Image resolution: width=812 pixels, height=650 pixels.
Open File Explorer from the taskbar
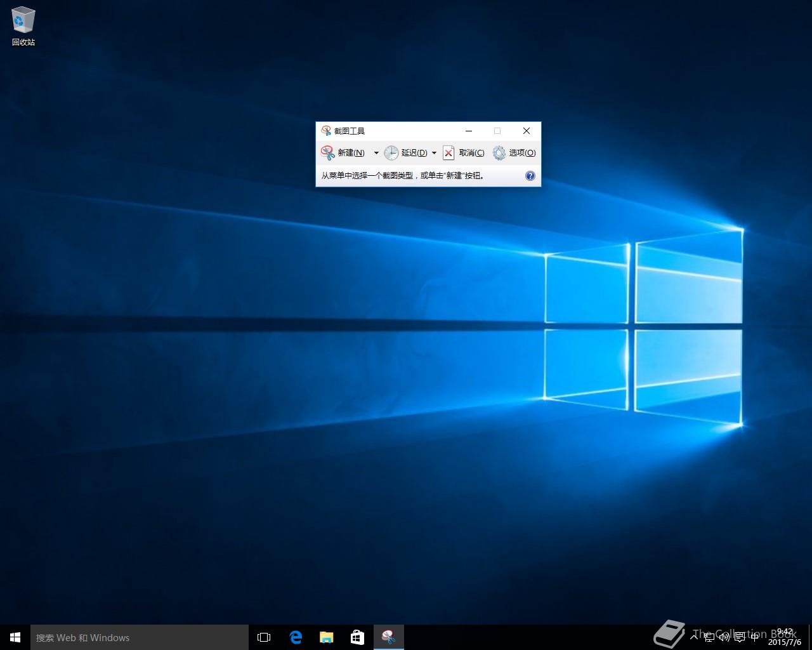pyautogui.click(x=326, y=637)
